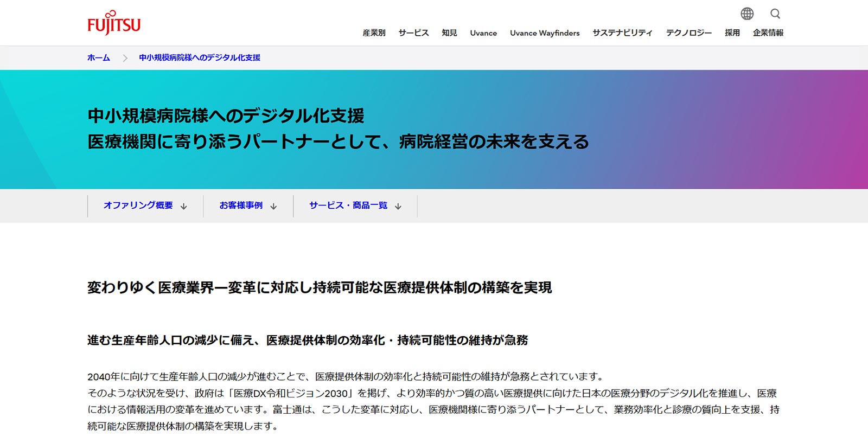
Task: Click paragraph line starting そのような状況を受け
Action: (x=432, y=393)
